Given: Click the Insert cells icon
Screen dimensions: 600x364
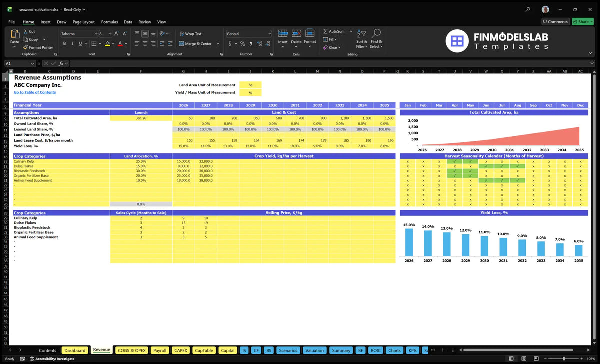Looking at the screenshot, I should [283, 34].
